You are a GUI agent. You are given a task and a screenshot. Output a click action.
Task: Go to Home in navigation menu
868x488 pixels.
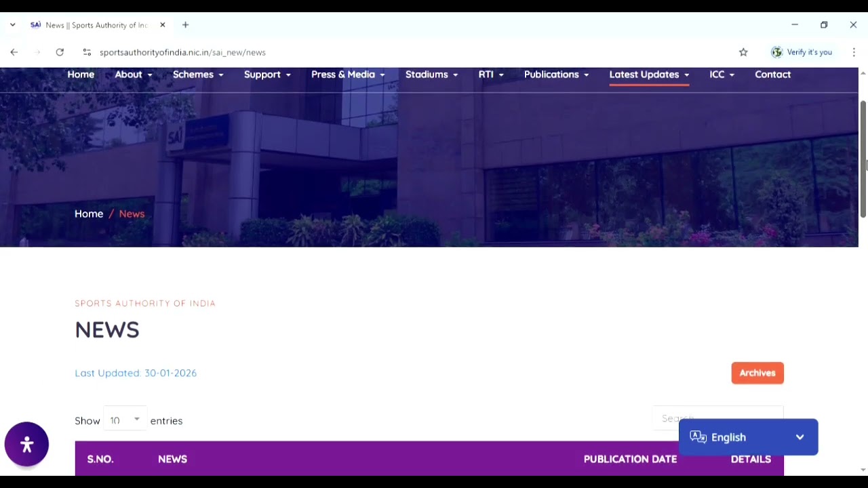click(81, 75)
